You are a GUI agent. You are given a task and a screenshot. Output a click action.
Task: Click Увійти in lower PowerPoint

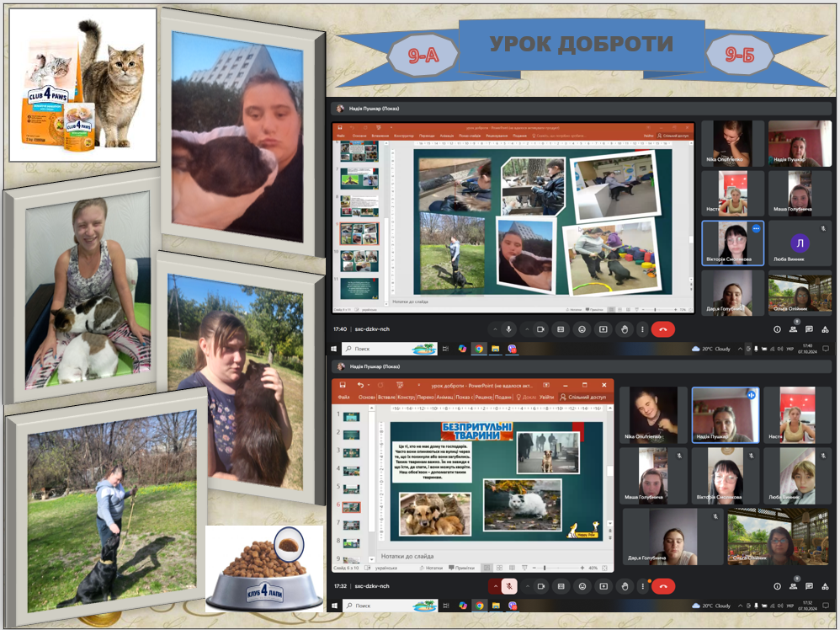(546, 398)
